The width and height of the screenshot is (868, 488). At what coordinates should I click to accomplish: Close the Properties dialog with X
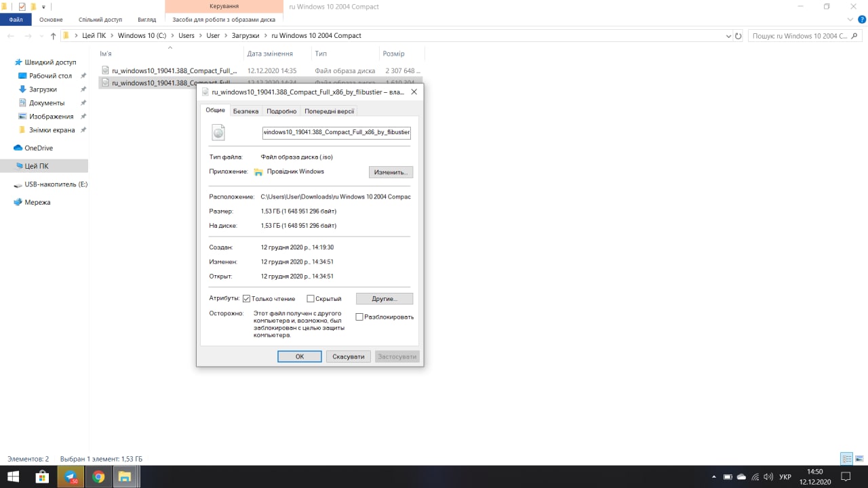414,91
